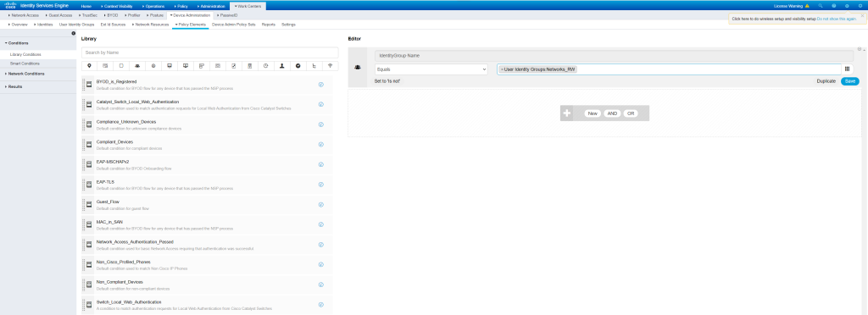Image resolution: width=868 pixels, height=315 pixels.
Task: Go to the Reports tab
Action: point(269,25)
